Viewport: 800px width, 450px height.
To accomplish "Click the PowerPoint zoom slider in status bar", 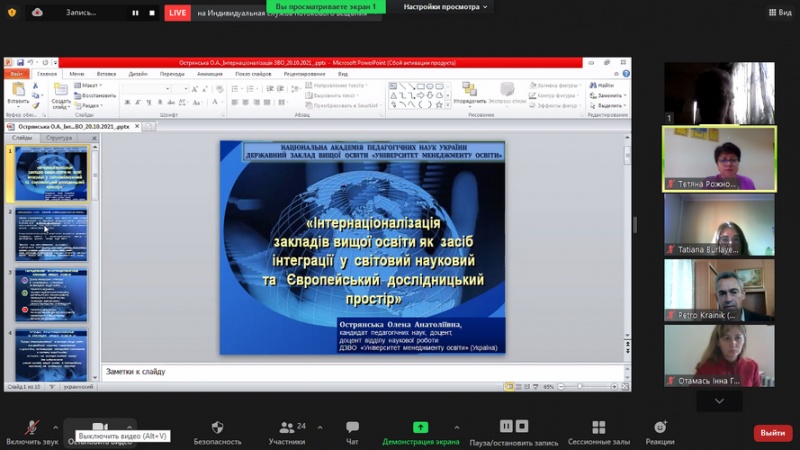I will click(580, 386).
